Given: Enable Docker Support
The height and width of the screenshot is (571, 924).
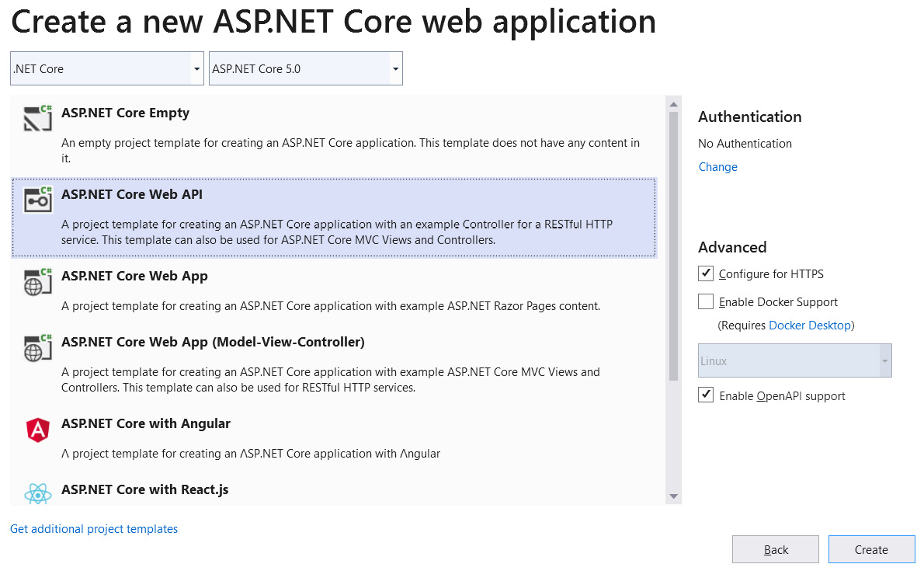Looking at the screenshot, I should (x=706, y=301).
